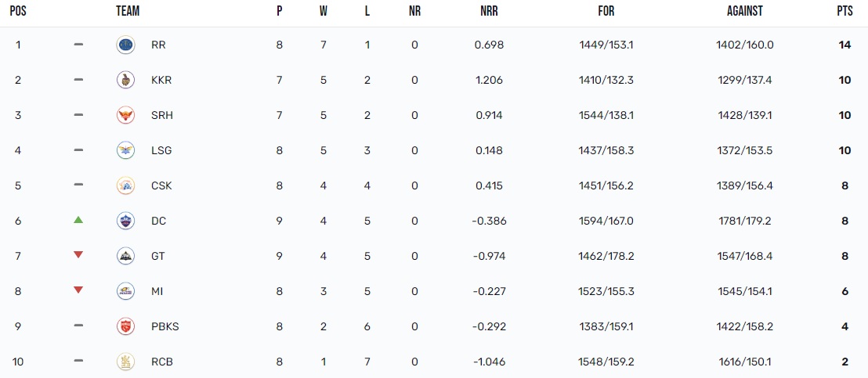Viewport: 868px width, 378px height.
Task: Select the LSG team logo
Action: click(x=125, y=150)
